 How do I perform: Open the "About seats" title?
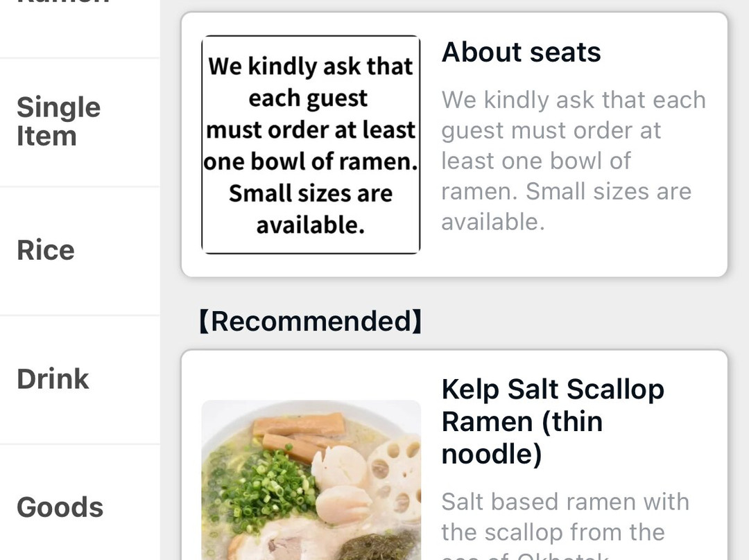522,53
